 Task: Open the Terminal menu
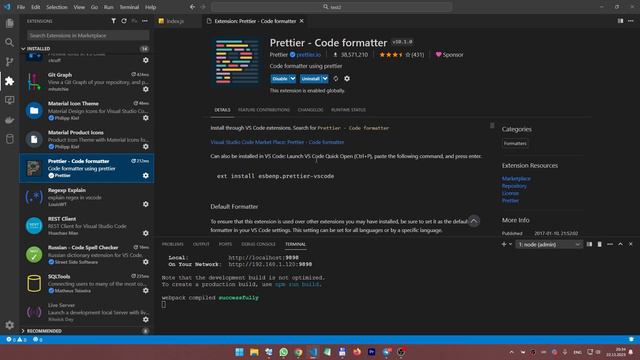(x=129, y=7)
